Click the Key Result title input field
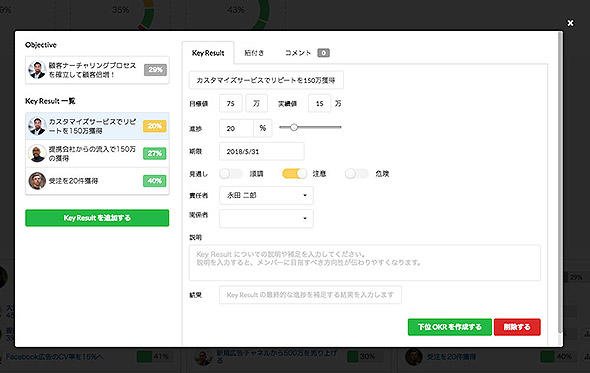The height and width of the screenshot is (373, 590). point(266,80)
